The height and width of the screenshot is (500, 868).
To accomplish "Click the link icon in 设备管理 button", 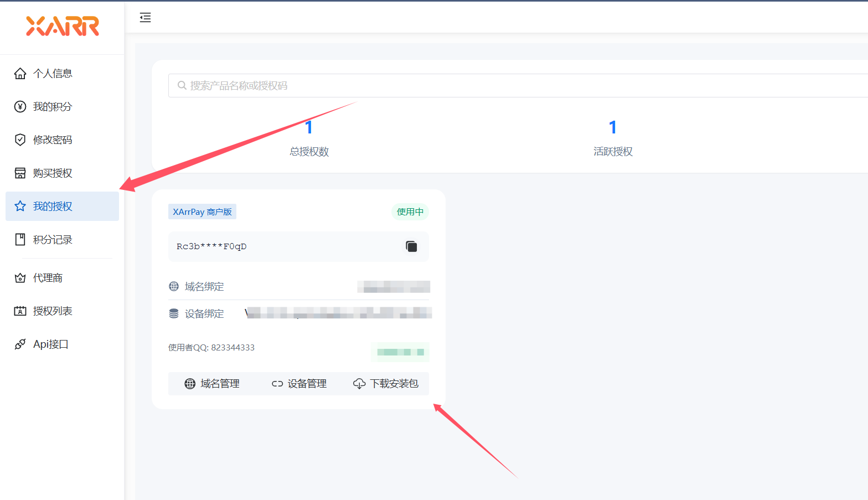I will [x=277, y=383].
